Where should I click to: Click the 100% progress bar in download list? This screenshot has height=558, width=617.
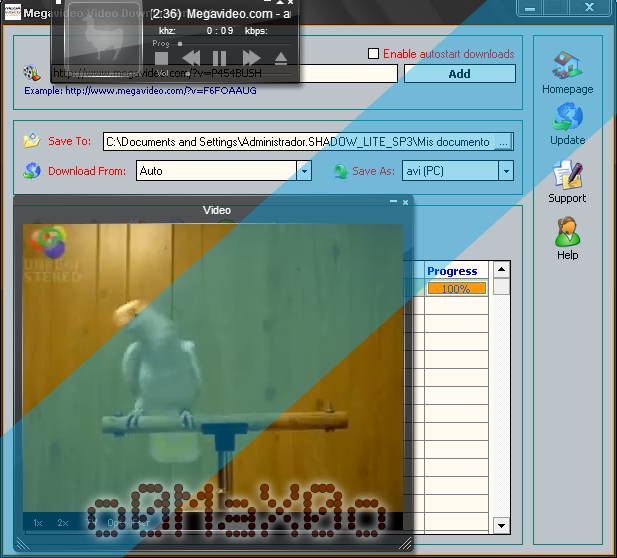pyautogui.click(x=456, y=288)
